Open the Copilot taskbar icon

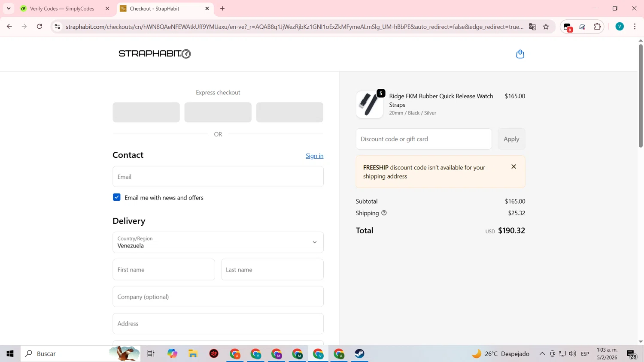click(172, 354)
